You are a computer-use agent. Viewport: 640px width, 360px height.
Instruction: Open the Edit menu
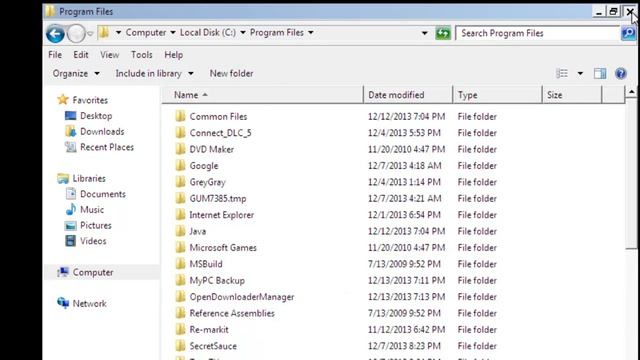81,55
